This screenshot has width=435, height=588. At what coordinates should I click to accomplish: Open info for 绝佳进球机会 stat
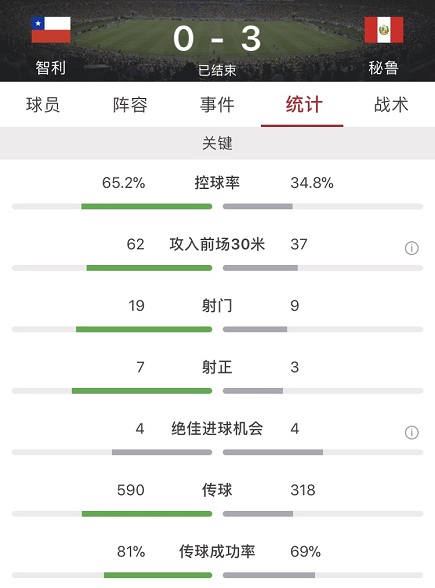(411, 432)
